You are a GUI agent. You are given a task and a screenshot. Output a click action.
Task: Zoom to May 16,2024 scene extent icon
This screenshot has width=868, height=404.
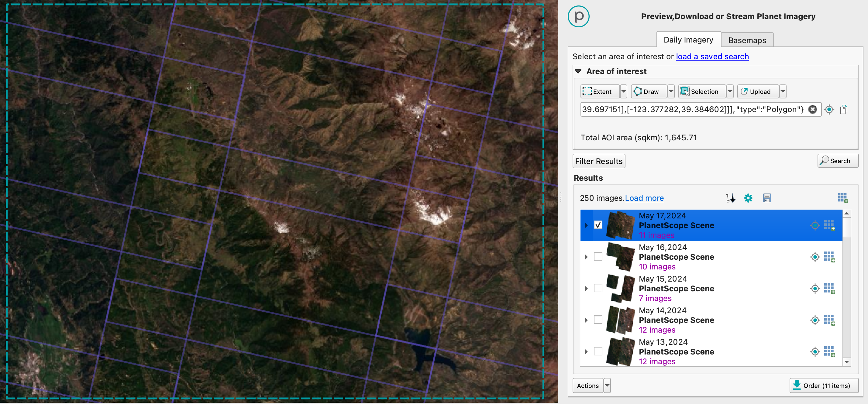pyautogui.click(x=815, y=257)
